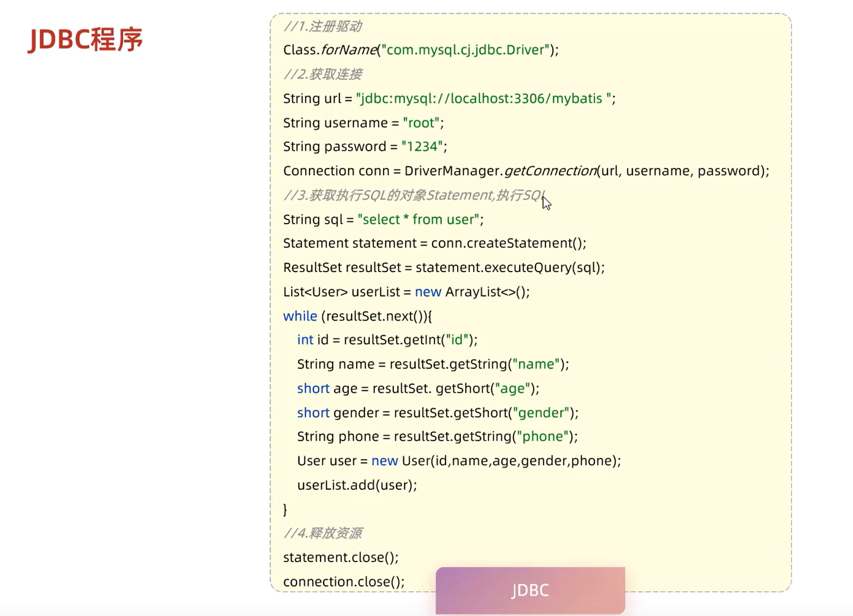This screenshot has height=616, width=853.
Task: Click the User user = new User line
Action: pyautogui.click(x=459, y=461)
